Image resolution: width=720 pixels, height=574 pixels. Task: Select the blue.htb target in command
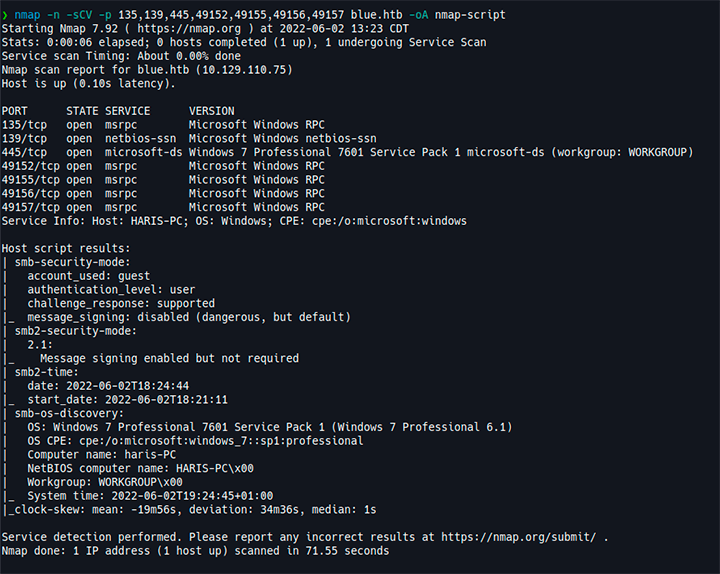point(377,15)
